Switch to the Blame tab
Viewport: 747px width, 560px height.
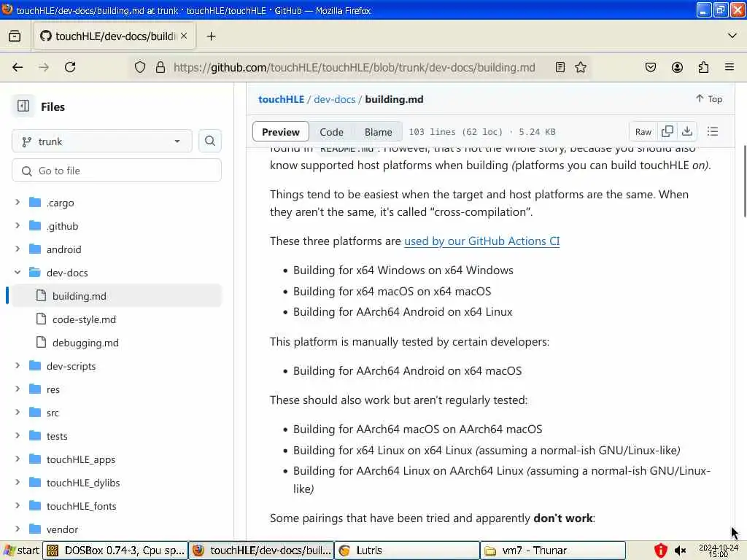[379, 132]
